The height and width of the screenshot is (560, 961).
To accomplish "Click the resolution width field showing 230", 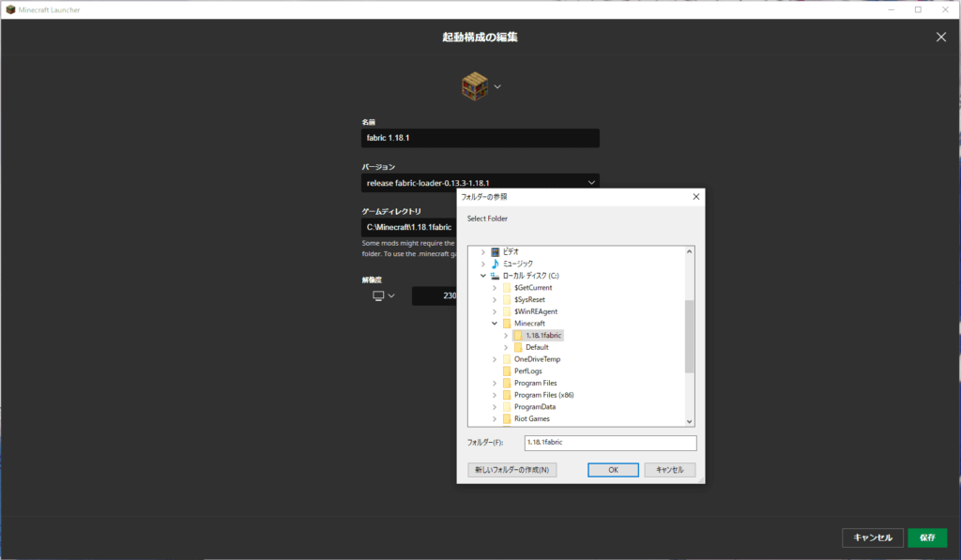I will coord(435,295).
